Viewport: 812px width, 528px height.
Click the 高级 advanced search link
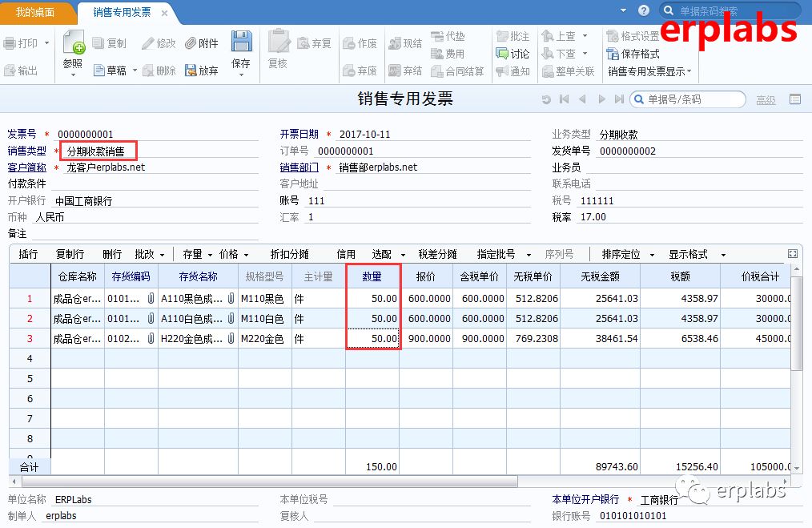coord(766,100)
